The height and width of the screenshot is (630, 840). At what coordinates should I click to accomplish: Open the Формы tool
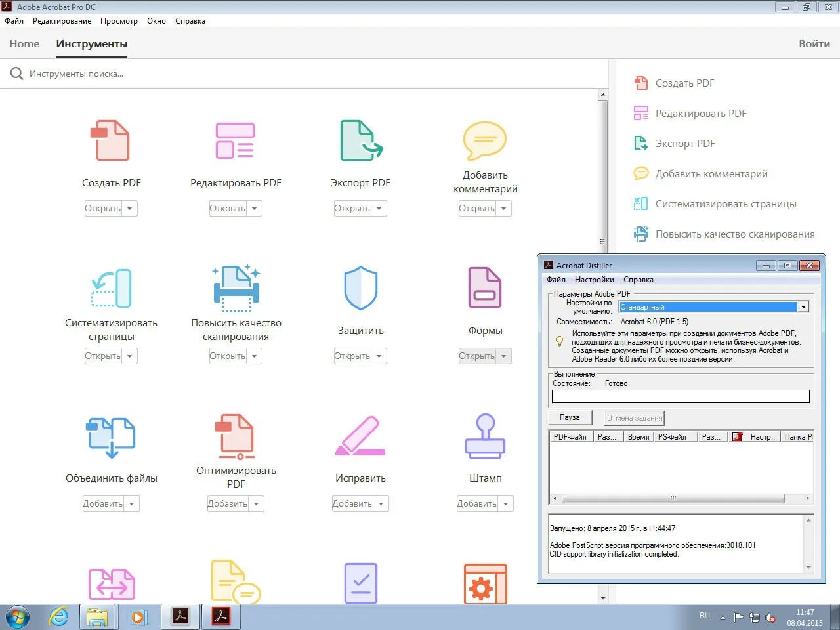click(x=484, y=287)
